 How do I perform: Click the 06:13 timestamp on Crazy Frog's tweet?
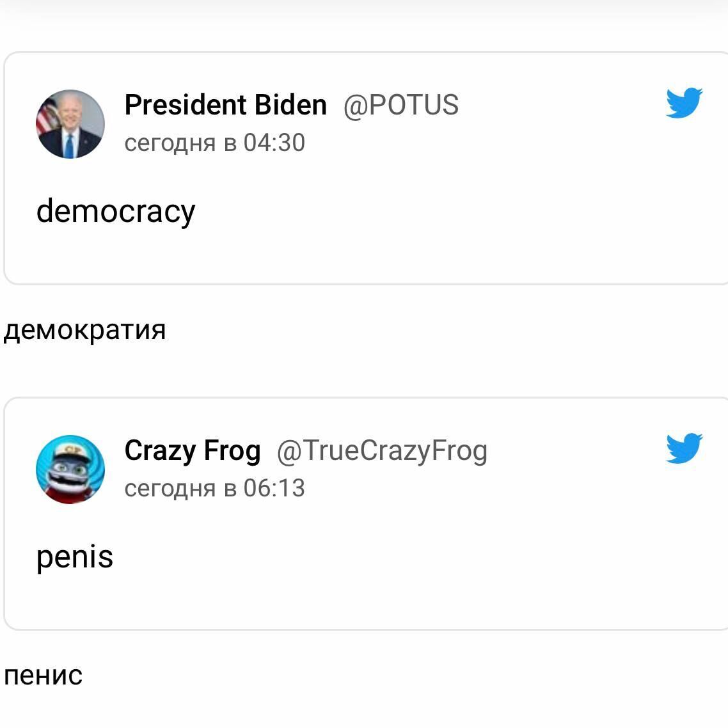(274, 488)
